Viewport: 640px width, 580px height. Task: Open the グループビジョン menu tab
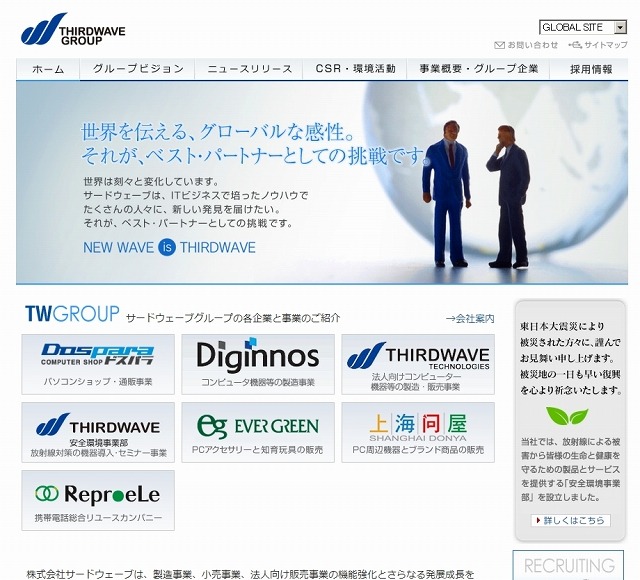(138, 69)
